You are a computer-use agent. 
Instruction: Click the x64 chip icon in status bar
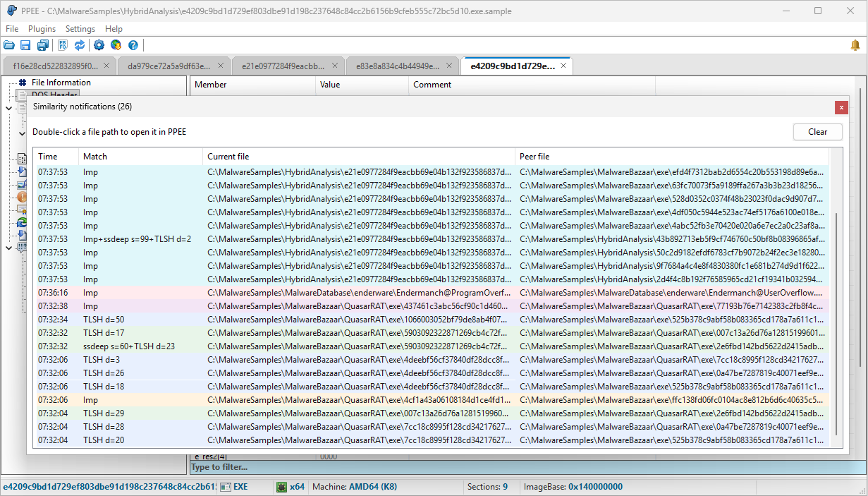(x=282, y=487)
